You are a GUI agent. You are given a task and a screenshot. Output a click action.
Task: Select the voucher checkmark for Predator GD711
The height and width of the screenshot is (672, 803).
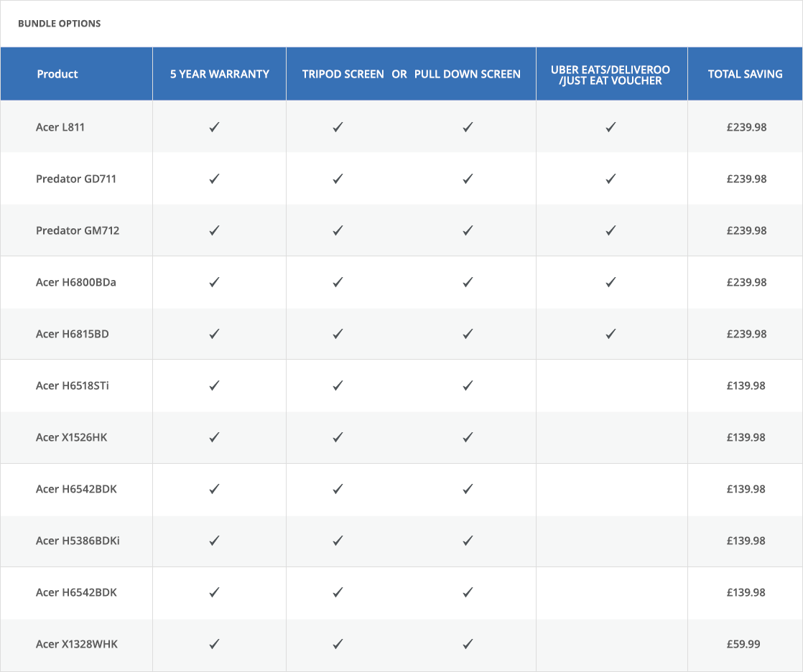pyautogui.click(x=611, y=179)
